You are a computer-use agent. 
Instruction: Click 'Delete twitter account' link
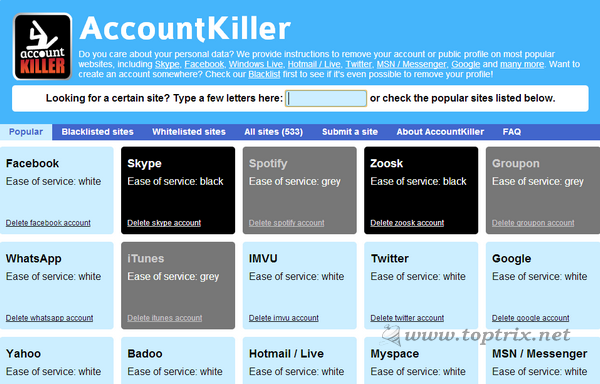pyautogui.click(x=407, y=318)
